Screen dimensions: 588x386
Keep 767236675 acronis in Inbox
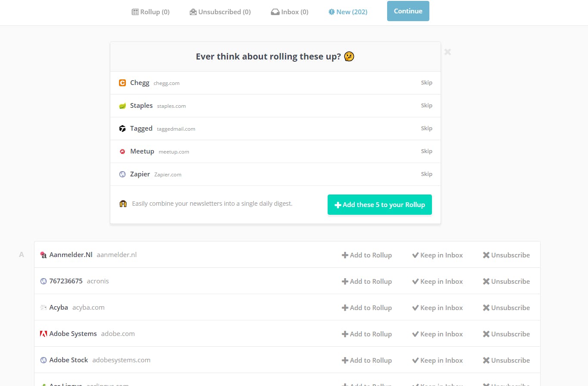click(438, 281)
